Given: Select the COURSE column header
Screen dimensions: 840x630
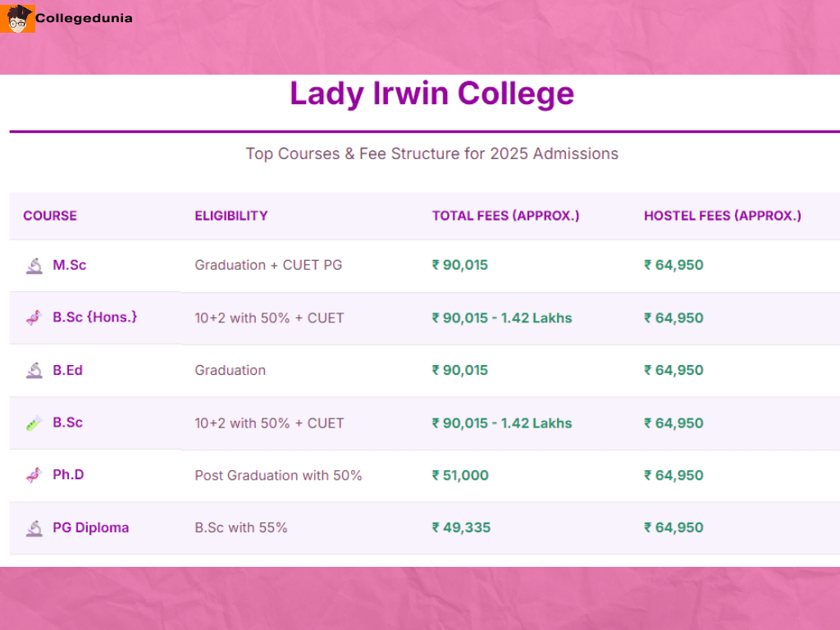Looking at the screenshot, I should coord(50,216).
